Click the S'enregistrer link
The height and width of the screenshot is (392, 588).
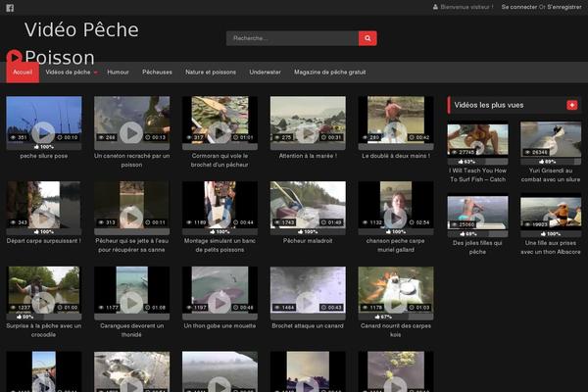pyautogui.click(x=564, y=7)
